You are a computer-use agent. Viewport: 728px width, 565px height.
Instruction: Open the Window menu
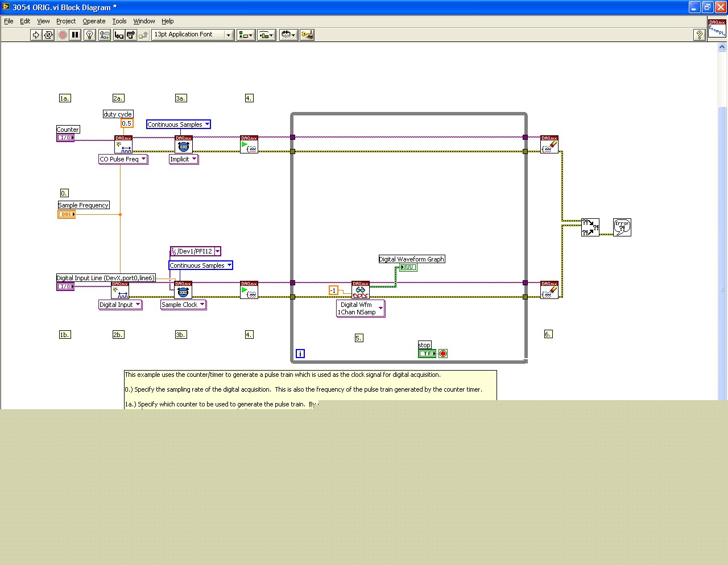pyautogui.click(x=144, y=21)
